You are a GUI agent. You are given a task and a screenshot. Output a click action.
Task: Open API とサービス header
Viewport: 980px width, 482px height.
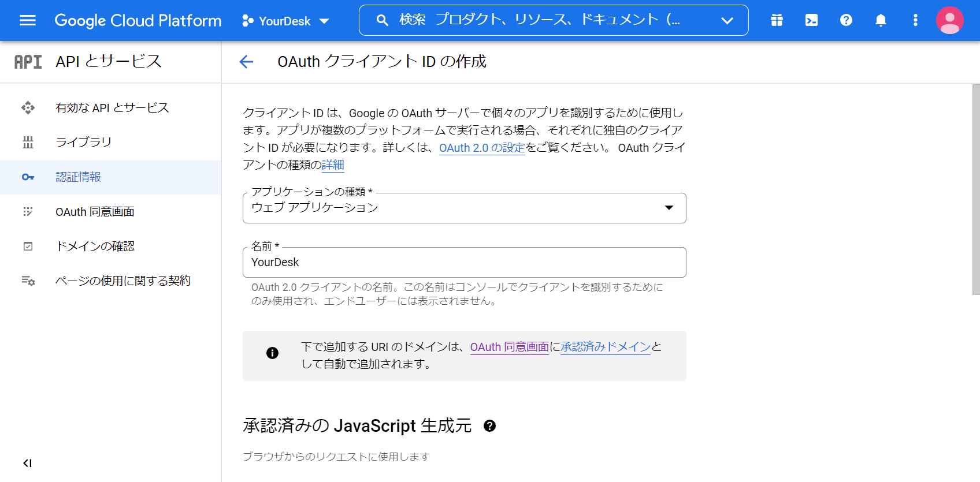(x=109, y=61)
